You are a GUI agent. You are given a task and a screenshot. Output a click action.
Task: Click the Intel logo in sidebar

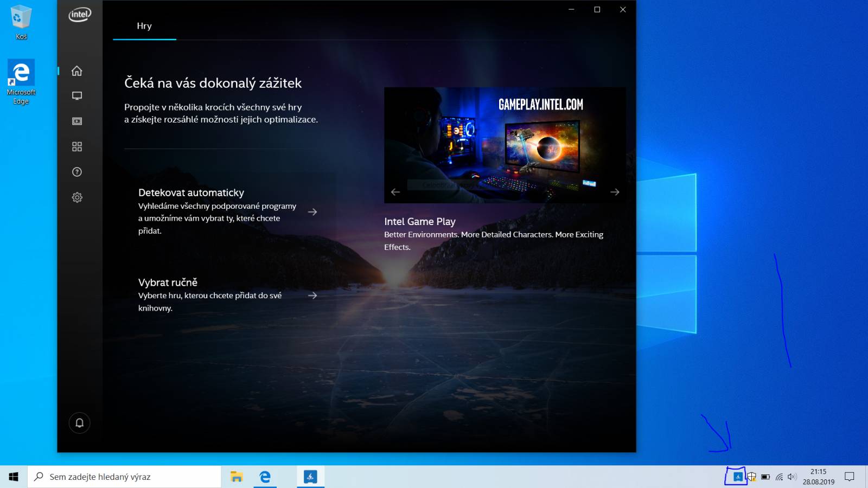80,15
